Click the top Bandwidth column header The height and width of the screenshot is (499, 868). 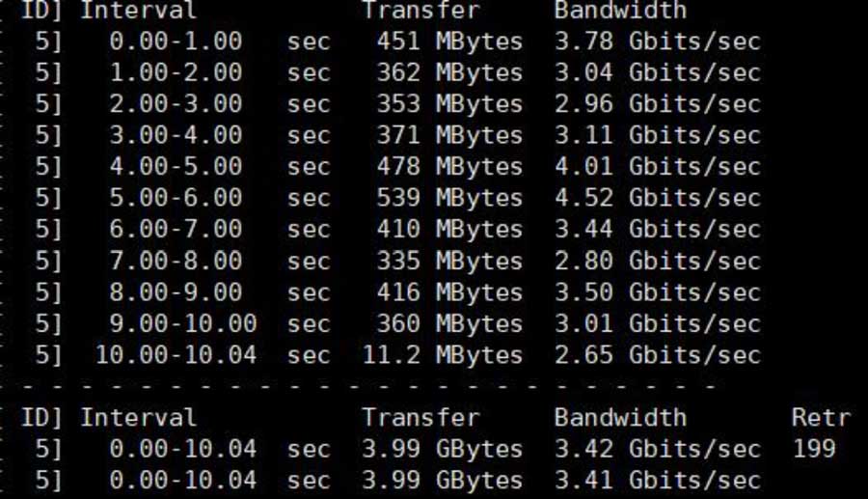(x=620, y=10)
